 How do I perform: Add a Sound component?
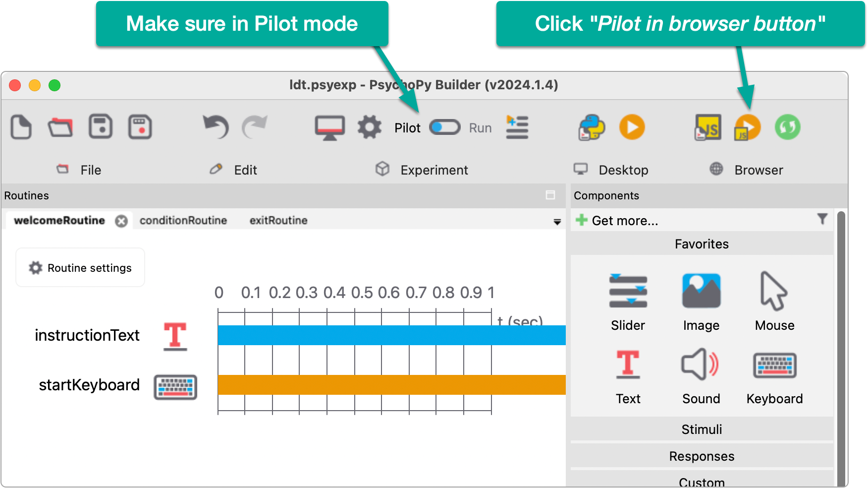702,376
